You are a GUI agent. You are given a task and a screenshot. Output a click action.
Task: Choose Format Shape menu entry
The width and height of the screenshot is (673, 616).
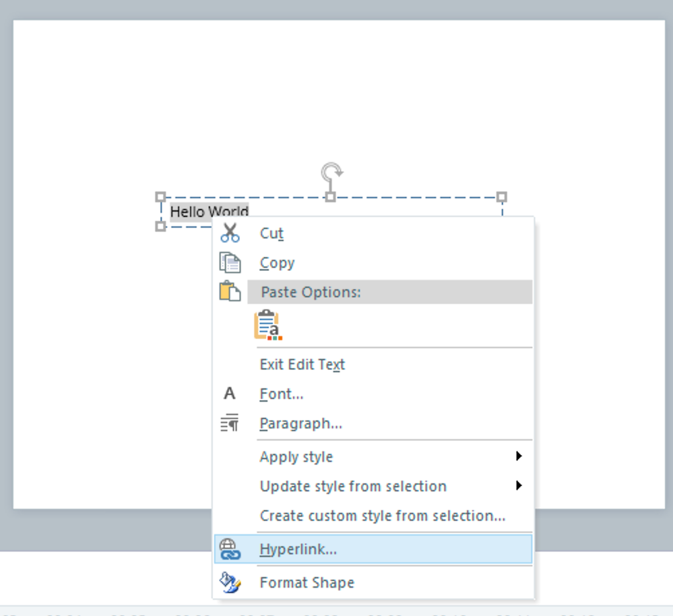(x=307, y=582)
